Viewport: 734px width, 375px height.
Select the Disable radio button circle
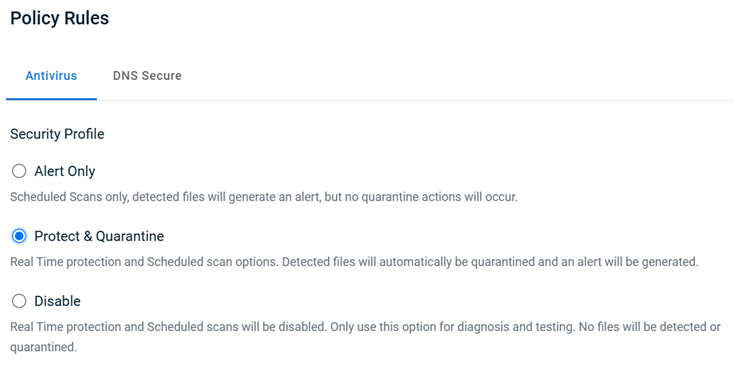tap(19, 301)
